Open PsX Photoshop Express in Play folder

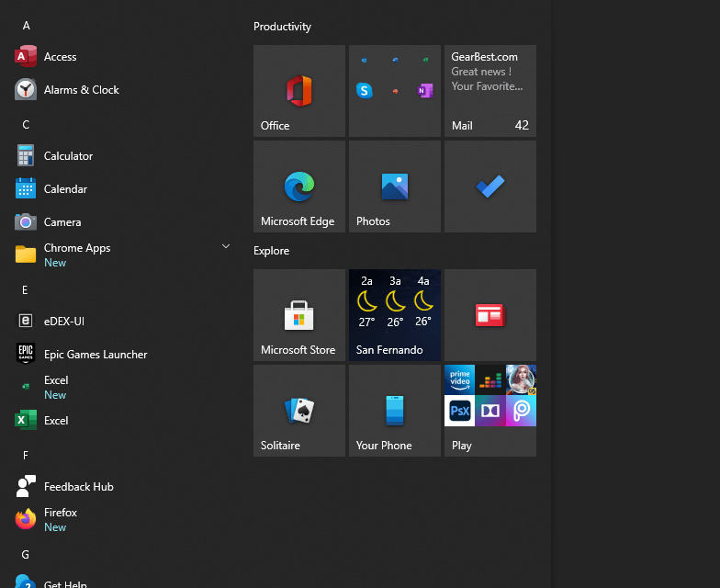[x=459, y=411]
